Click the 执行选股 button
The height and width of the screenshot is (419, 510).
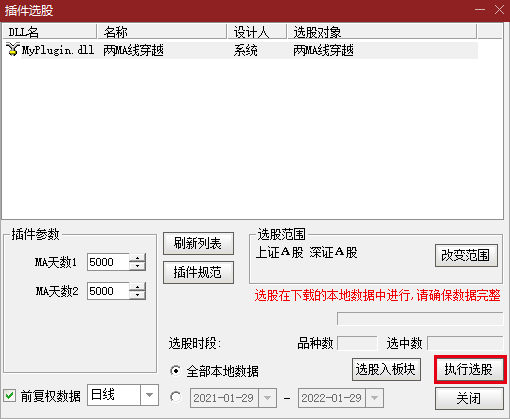tap(469, 369)
